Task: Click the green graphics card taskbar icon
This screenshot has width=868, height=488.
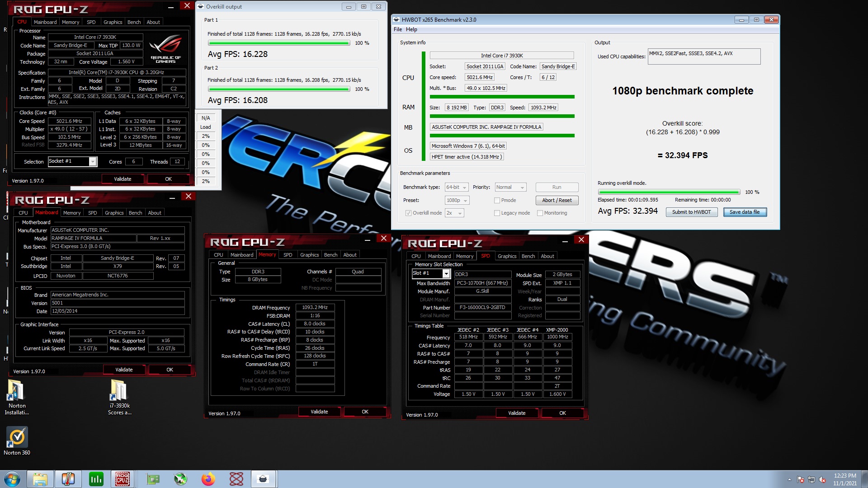Action: point(153,479)
